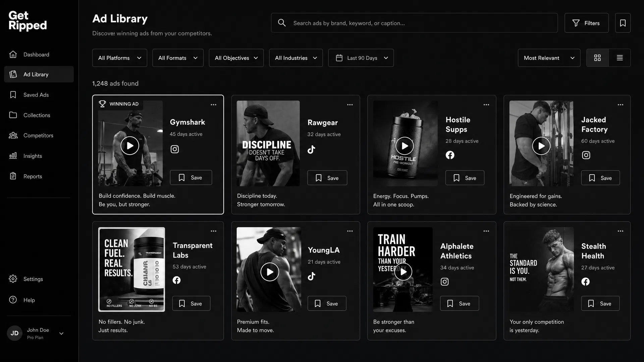Open Help in sidebar
This screenshot has height=362, width=644.
pyautogui.click(x=39, y=300)
